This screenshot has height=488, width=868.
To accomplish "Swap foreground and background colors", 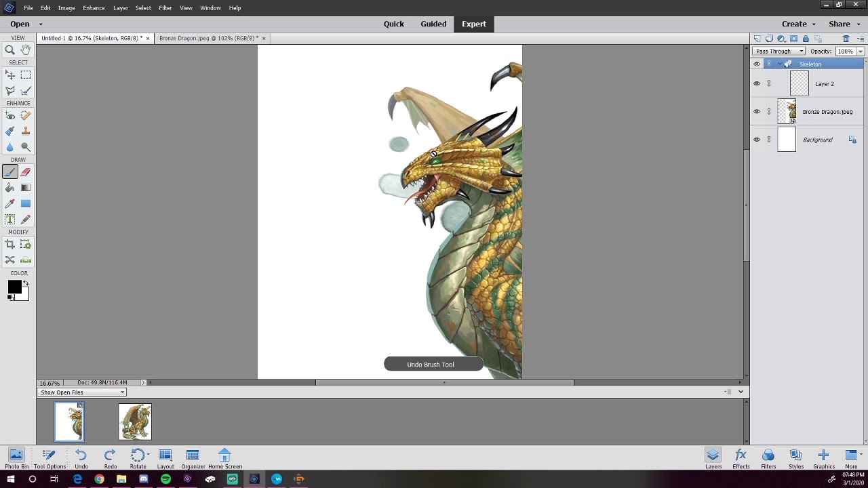I will click(x=26, y=283).
